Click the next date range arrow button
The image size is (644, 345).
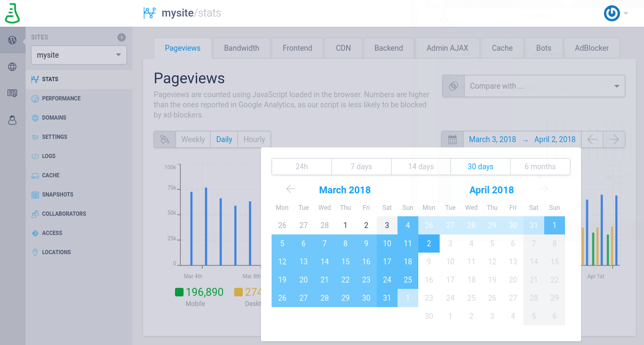(614, 139)
